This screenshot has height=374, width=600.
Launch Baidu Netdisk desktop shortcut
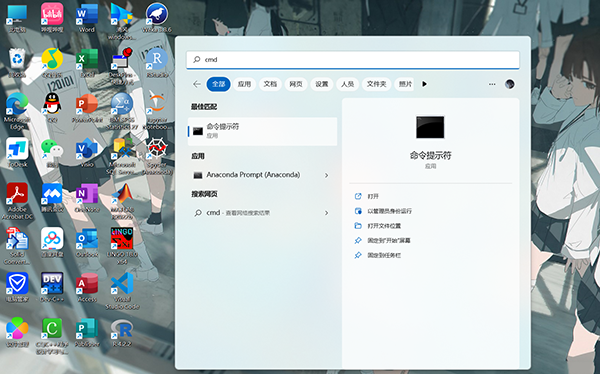click(52, 242)
